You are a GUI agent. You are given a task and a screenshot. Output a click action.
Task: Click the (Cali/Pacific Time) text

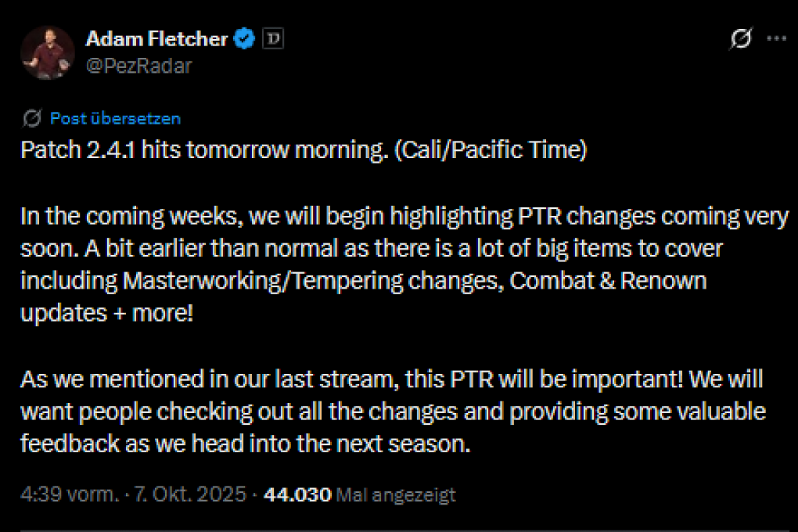click(491, 150)
